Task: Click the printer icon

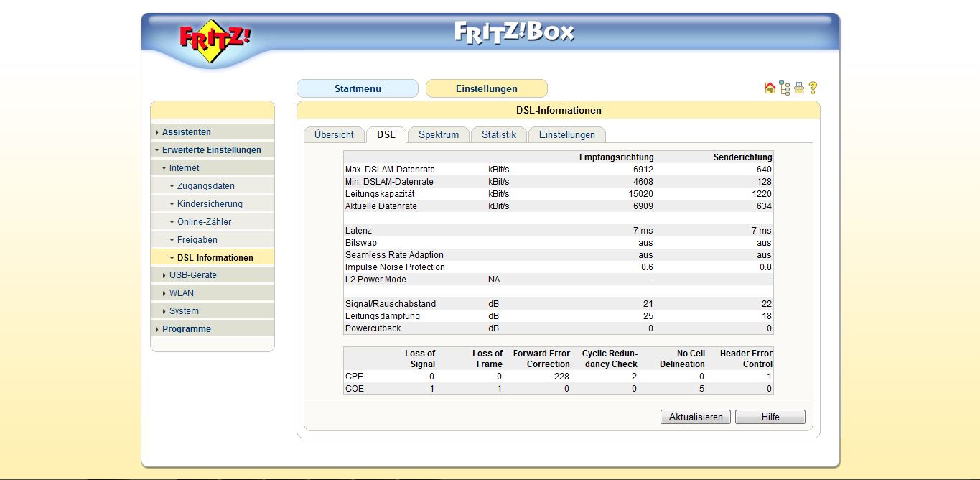Action: tap(798, 88)
